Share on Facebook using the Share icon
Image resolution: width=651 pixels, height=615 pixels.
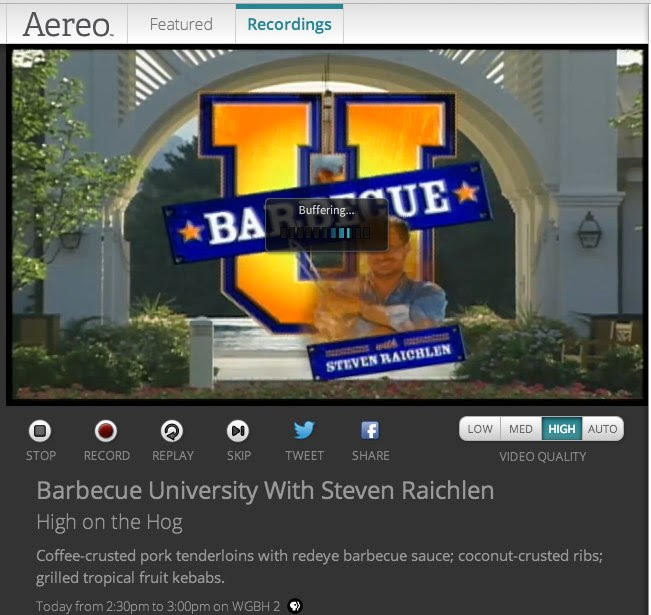click(x=370, y=431)
